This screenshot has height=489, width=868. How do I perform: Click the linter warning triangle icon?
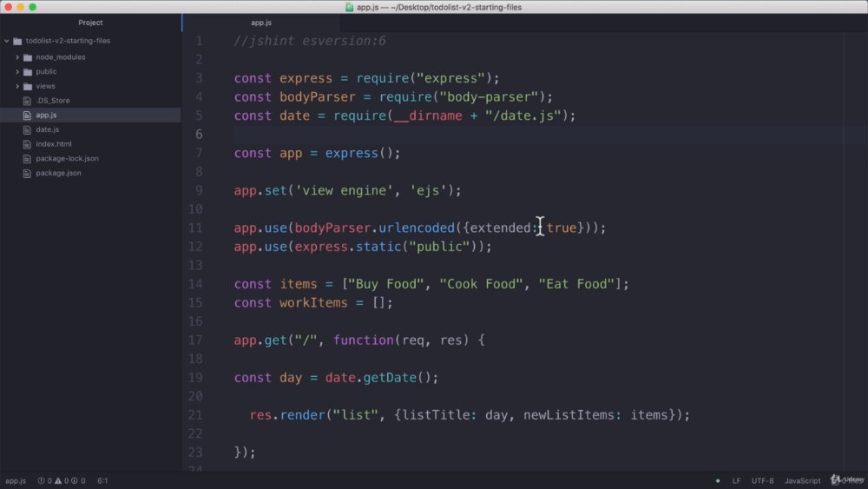58,480
